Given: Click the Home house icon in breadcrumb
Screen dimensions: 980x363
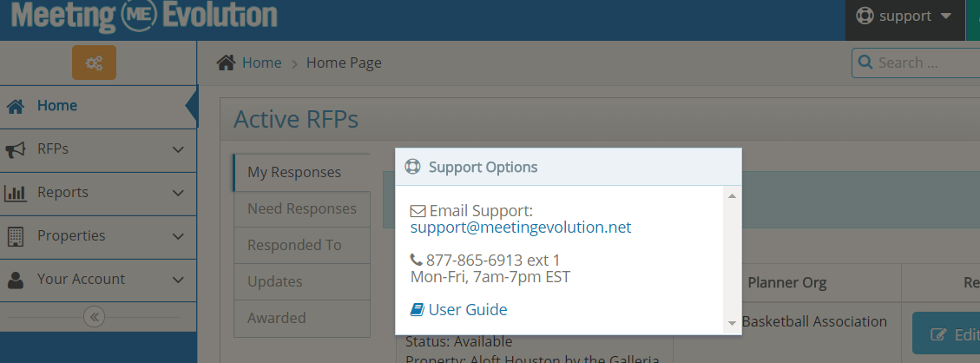Looking at the screenshot, I should [x=227, y=63].
